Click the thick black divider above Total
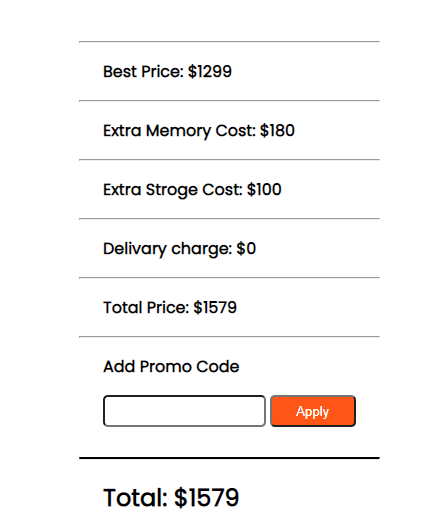435x530 pixels. pos(229,458)
